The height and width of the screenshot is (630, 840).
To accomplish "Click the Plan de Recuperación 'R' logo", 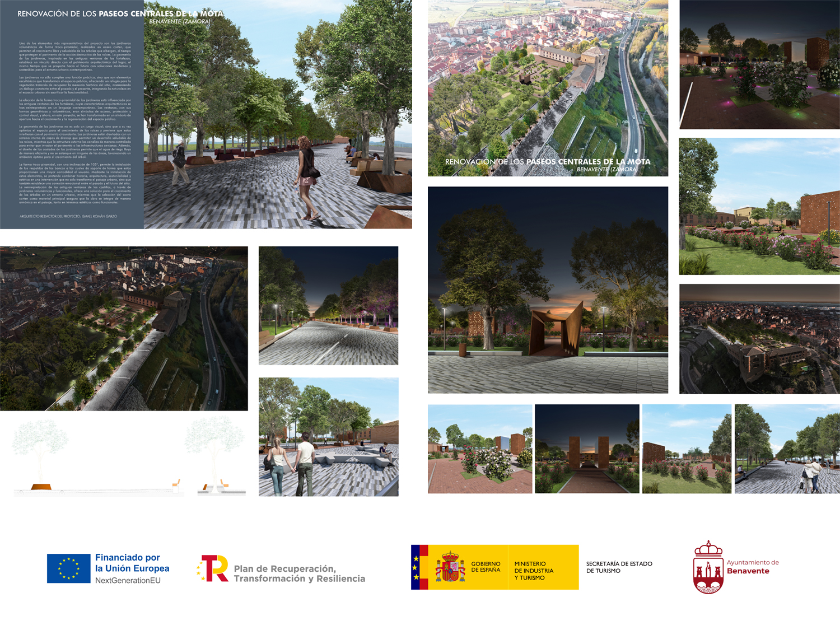I will (x=213, y=568).
